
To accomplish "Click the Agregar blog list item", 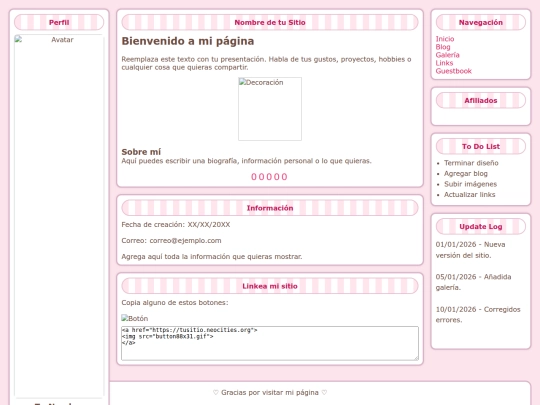I will pos(466,174).
